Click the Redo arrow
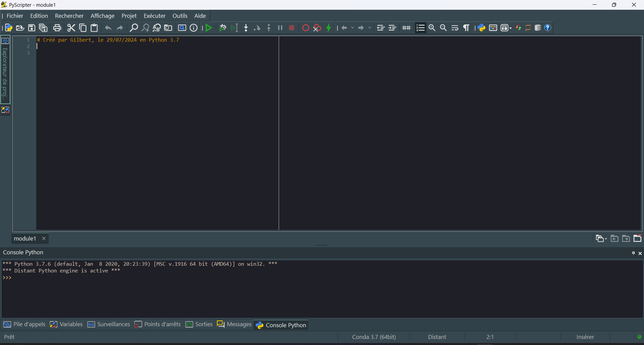This screenshot has height=345, width=644. coord(120,28)
